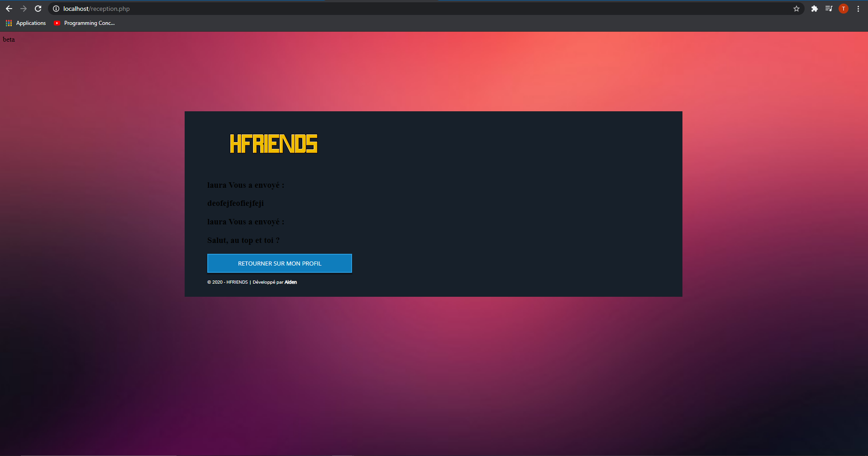
Task: Click the © 2020 - HFRIENDS footer text
Action: tap(228, 282)
